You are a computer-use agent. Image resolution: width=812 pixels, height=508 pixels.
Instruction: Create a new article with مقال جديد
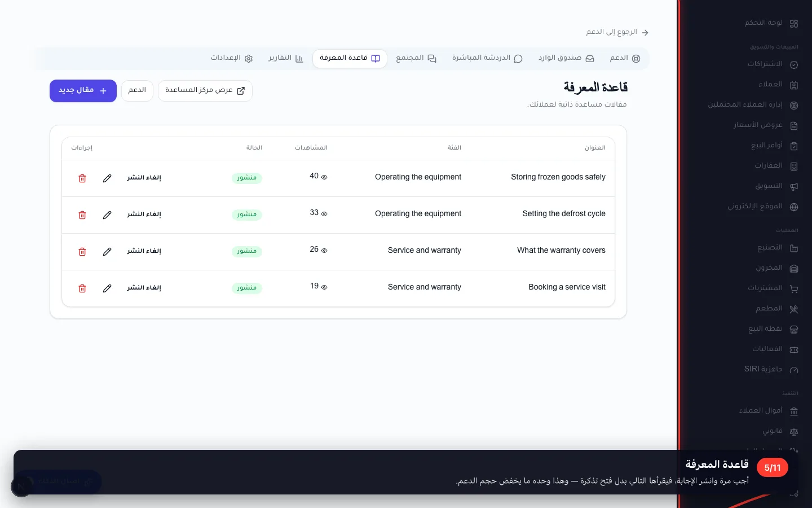[x=83, y=91]
